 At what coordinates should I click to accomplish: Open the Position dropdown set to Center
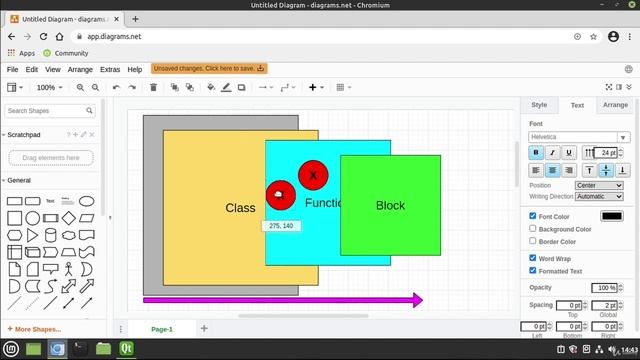(599, 186)
